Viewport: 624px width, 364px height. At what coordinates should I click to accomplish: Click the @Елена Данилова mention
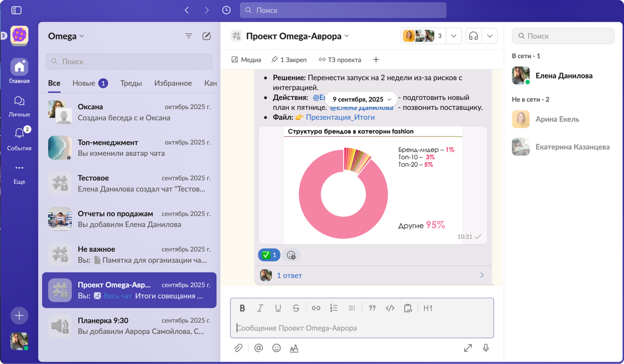pos(361,108)
